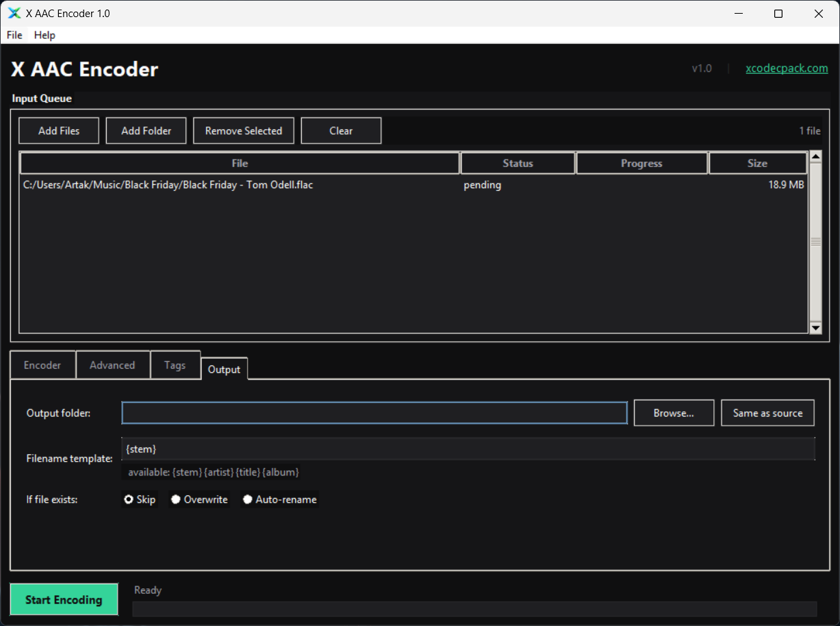
Task: Maximize the X AAC Encoder window
Action: (778, 13)
